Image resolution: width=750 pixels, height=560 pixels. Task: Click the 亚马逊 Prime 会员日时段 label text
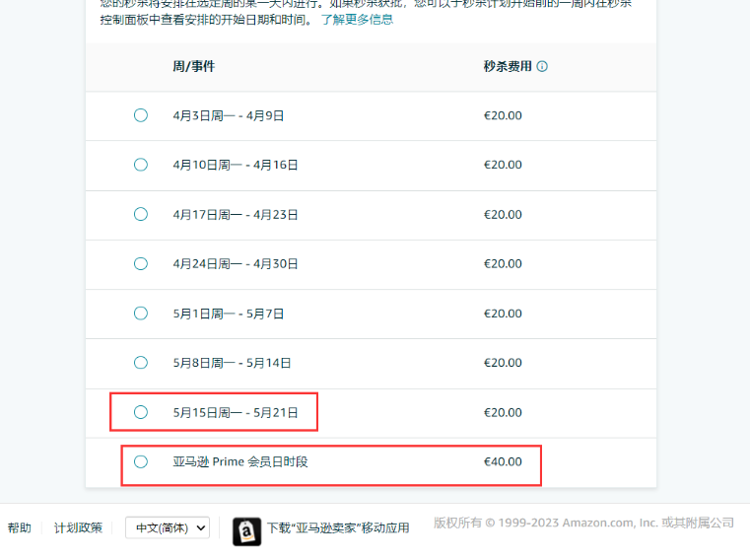tap(240, 461)
